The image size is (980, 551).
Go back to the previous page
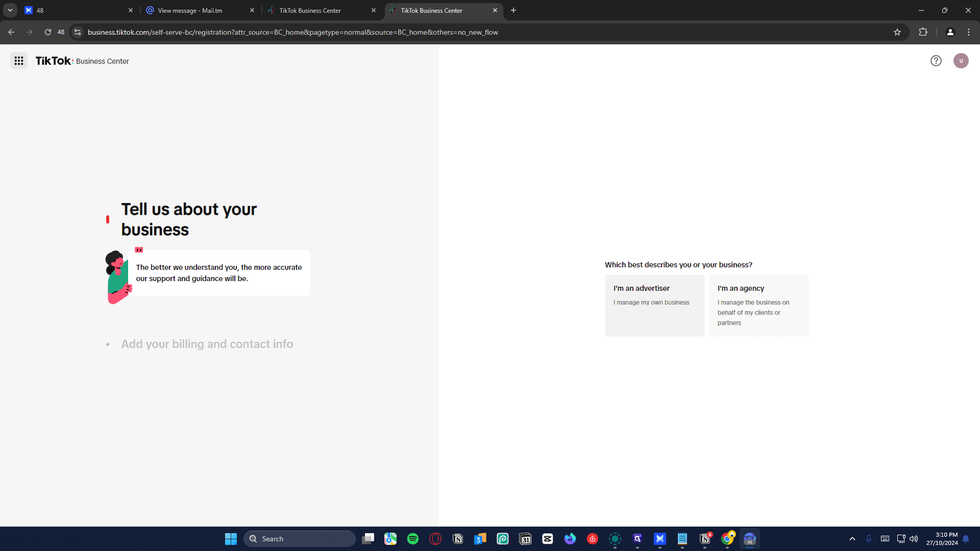point(11,32)
